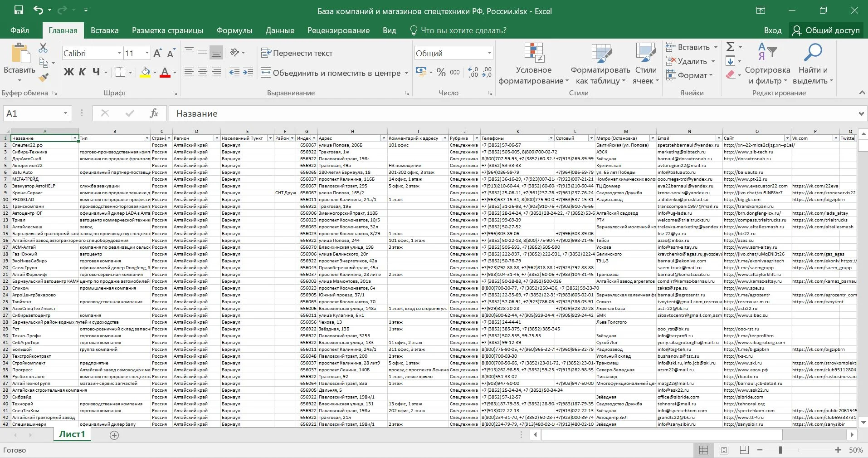Click the accounting currency format icon

click(x=420, y=72)
